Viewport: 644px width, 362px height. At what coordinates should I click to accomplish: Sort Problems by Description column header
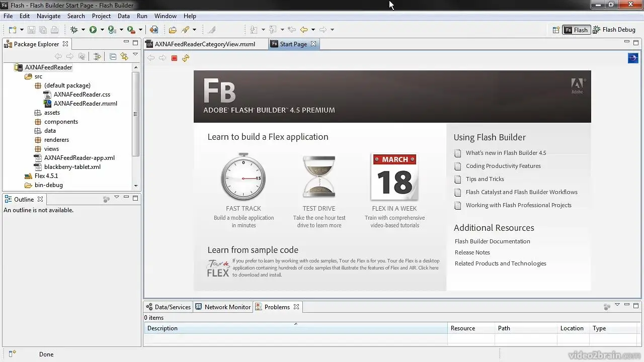tap(295, 328)
